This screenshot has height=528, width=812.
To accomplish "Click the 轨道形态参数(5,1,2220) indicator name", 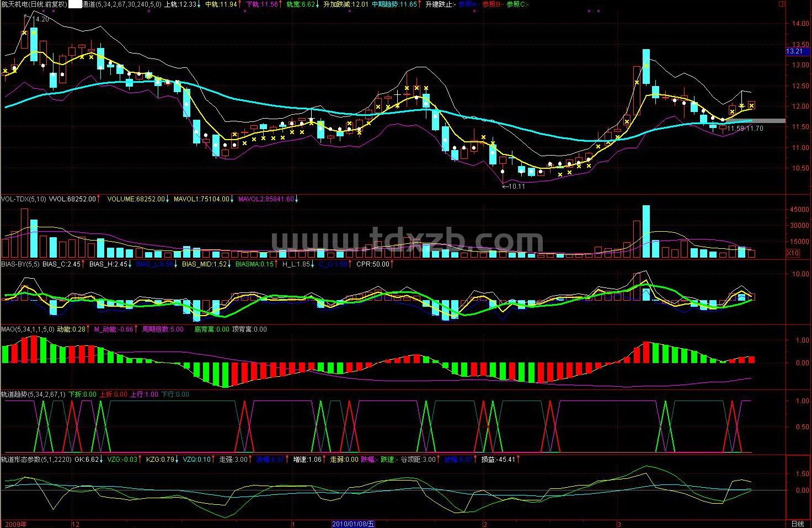I will pos(36,460).
